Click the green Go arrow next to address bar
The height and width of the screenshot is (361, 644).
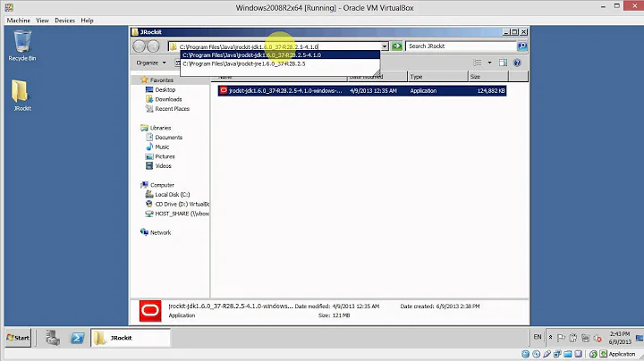[397, 46]
